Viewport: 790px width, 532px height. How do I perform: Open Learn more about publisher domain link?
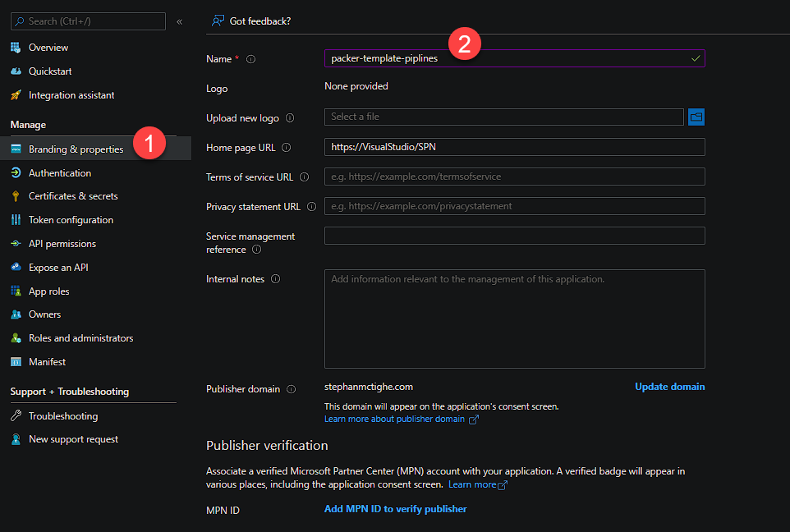[394, 419]
